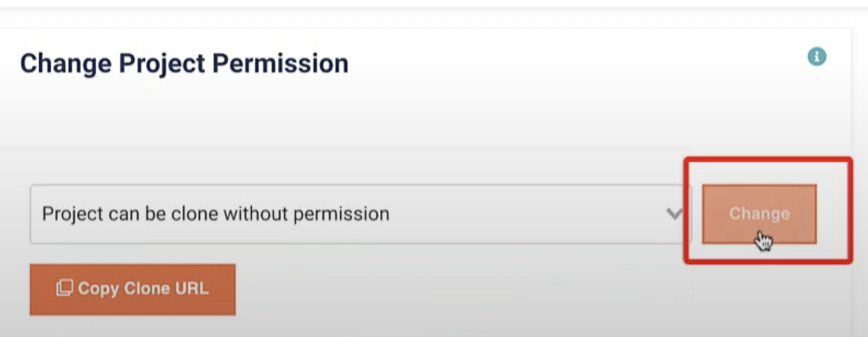The height and width of the screenshot is (337, 868).
Task: Confirm the permission change inside the red box
Action: click(759, 214)
